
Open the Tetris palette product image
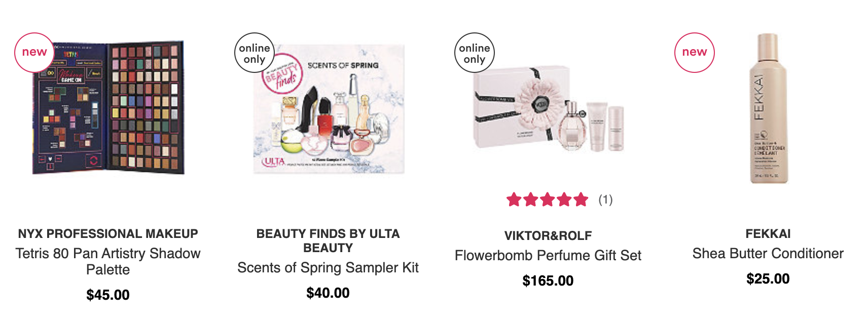[x=108, y=108]
